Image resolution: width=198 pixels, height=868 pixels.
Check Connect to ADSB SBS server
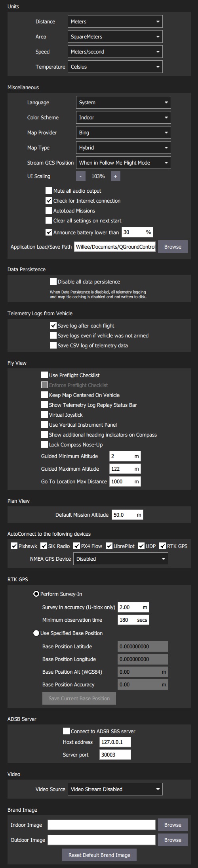[x=67, y=731]
